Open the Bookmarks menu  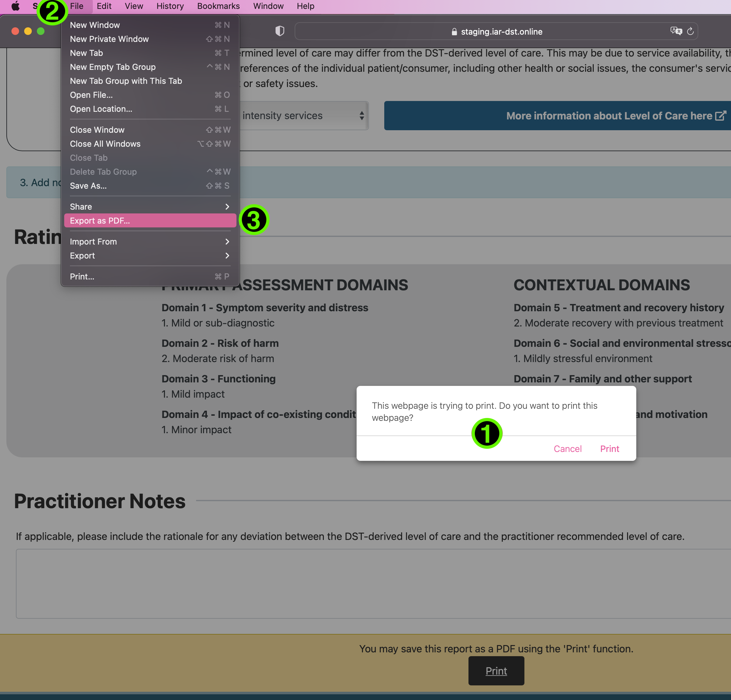point(218,6)
